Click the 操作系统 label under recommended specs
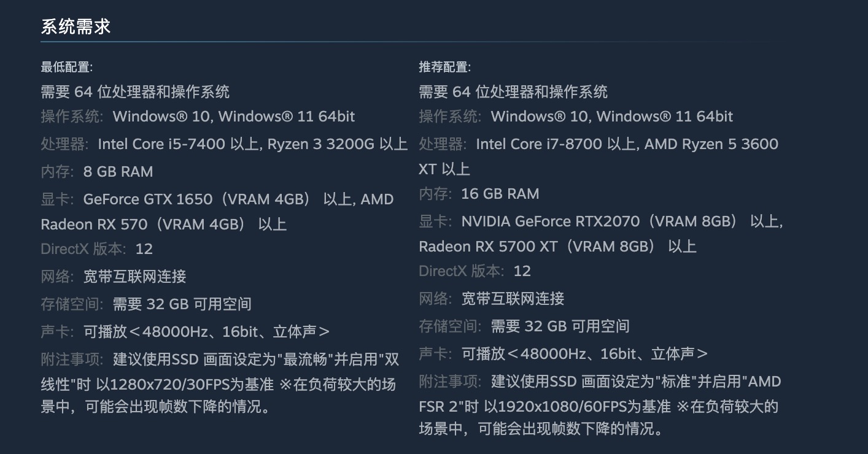The height and width of the screenshot is (454, 868). tap(450, 117)
